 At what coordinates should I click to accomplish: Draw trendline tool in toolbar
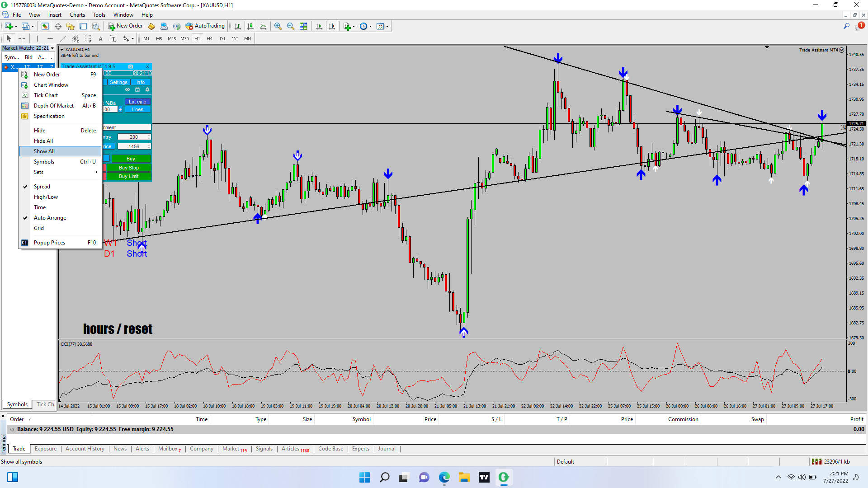pyautogui.click(x=63, y=38)
